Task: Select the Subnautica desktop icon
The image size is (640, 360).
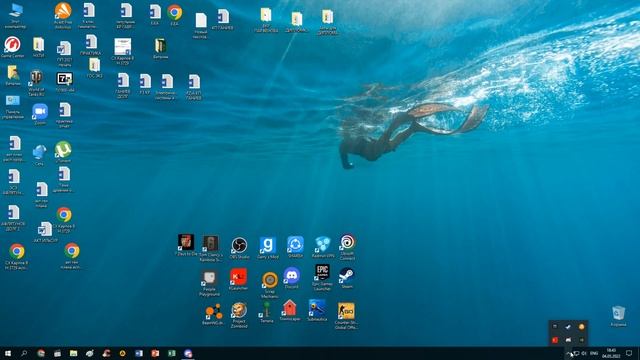Action: coord(317,311)
